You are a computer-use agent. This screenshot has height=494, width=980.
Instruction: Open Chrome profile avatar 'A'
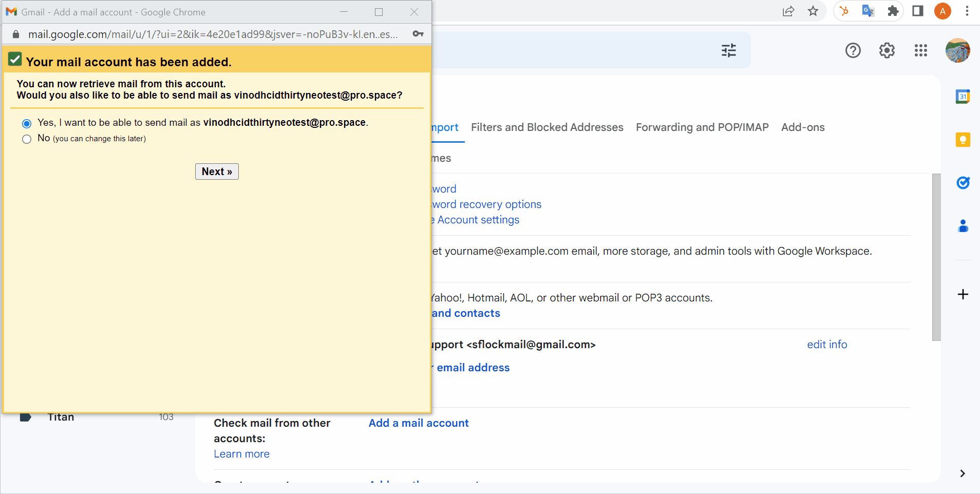[942, 11]
